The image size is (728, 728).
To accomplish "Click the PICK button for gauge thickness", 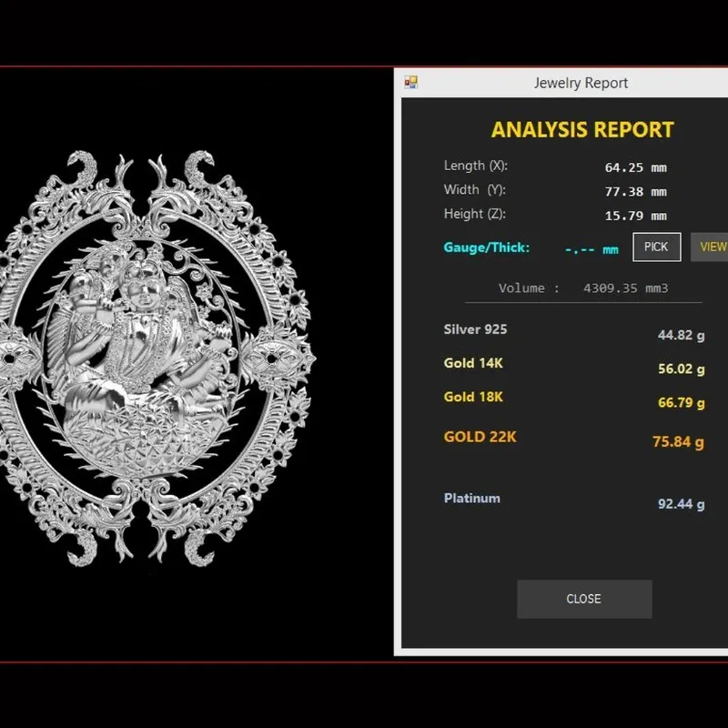I will pos(656,247).
